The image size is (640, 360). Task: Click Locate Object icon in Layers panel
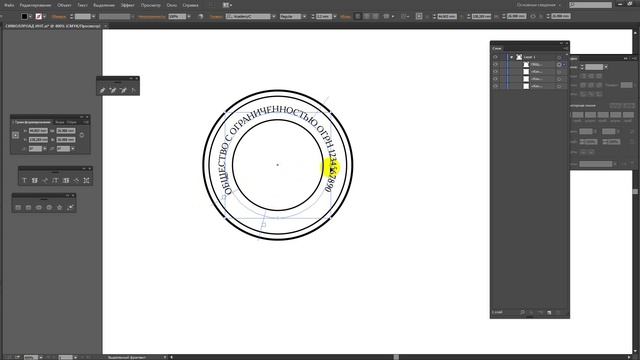click(522, 313)
